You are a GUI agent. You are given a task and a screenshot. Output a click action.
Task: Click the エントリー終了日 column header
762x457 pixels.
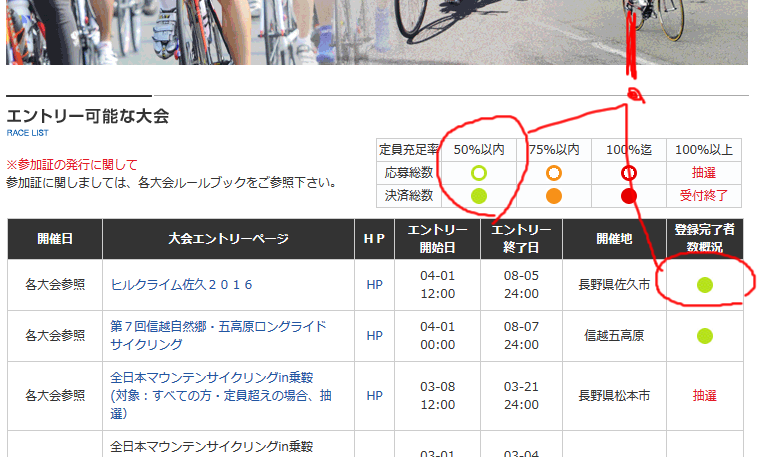point(521,239)
